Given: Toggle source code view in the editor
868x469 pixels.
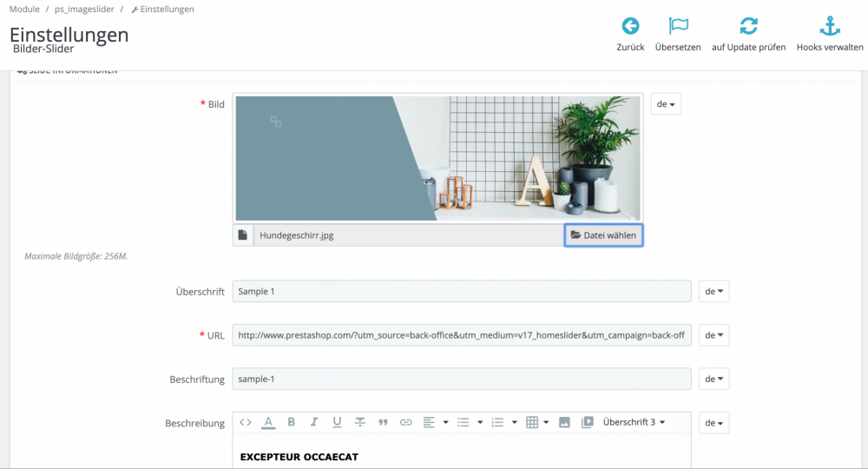Looking at the screenshot, I should pyautogui.click(x=246, y=422).
